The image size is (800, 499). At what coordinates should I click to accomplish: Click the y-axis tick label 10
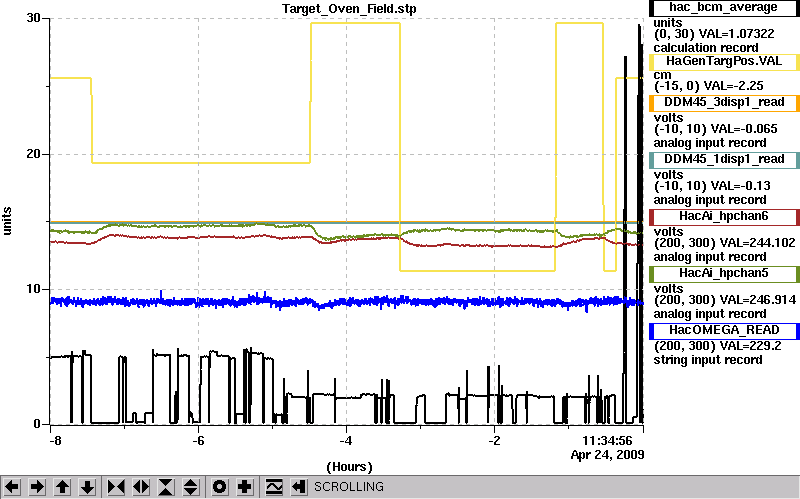click(34, 289)
